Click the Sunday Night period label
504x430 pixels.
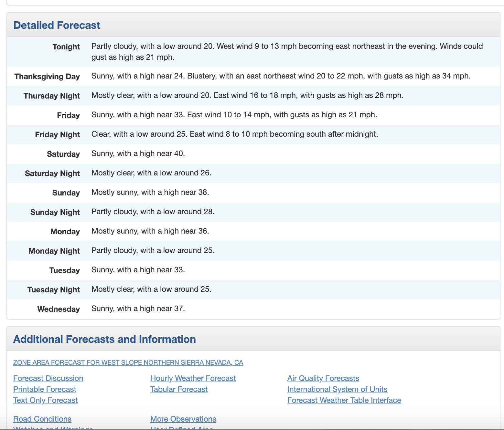55,212
